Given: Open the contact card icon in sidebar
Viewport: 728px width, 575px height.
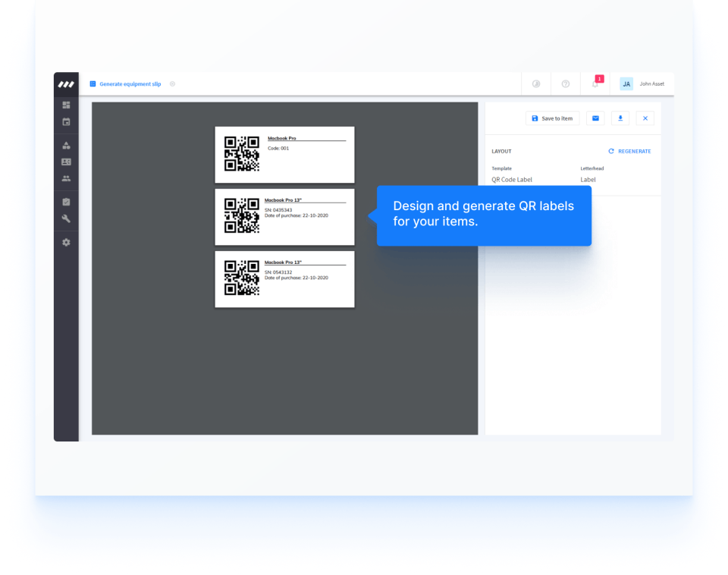Looking at the screenshot, I should [67, 162].
